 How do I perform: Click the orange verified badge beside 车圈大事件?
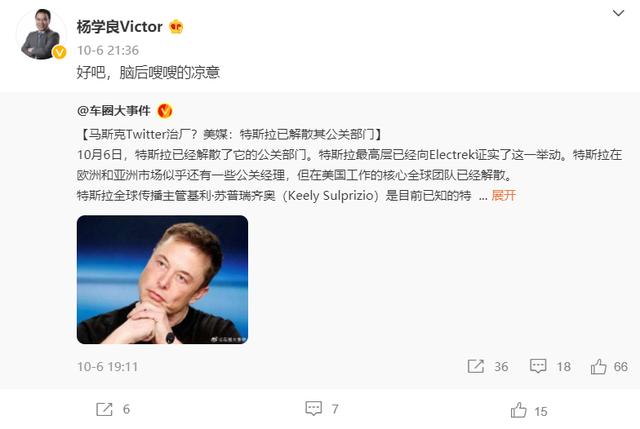click(165, 111)
